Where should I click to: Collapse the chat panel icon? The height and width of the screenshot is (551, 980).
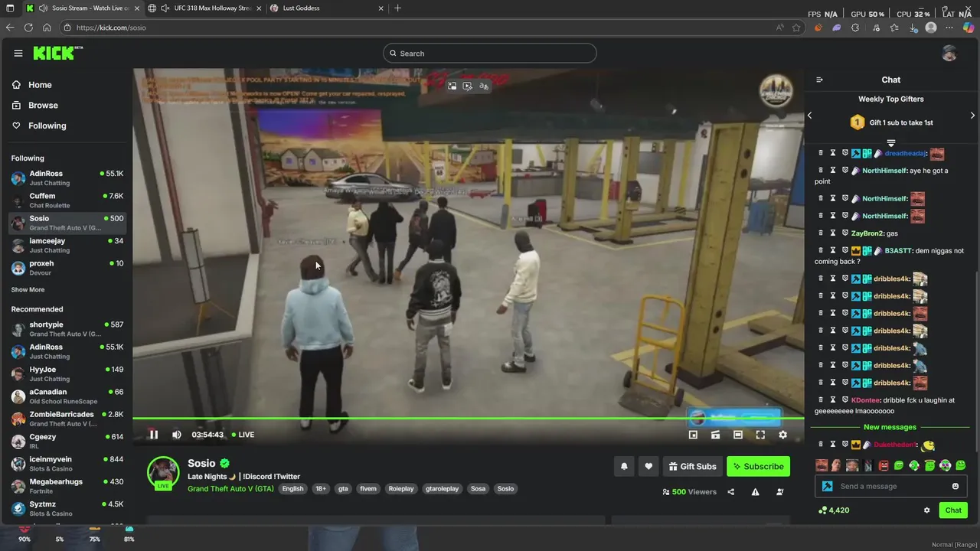pyautogui.click(x=819, y=80)
